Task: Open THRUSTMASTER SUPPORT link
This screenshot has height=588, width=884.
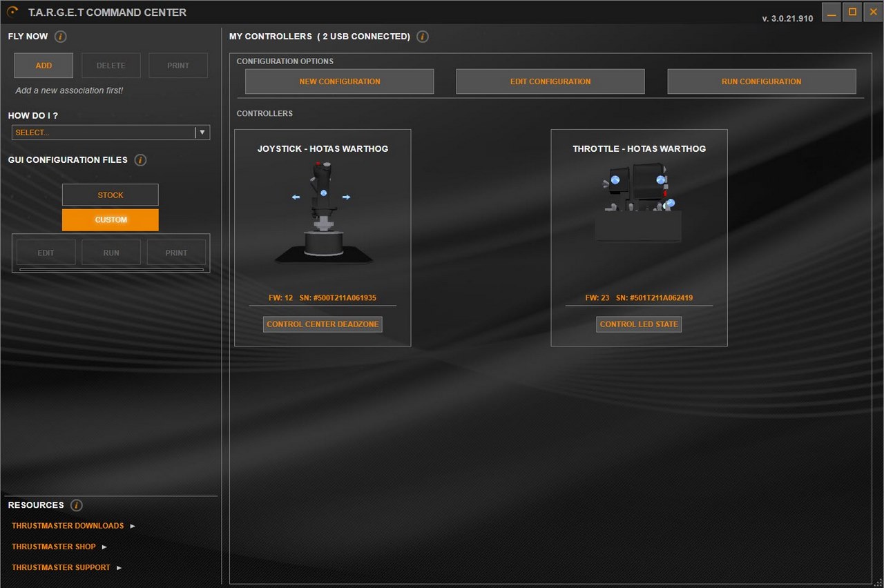Action: [61, 567]
